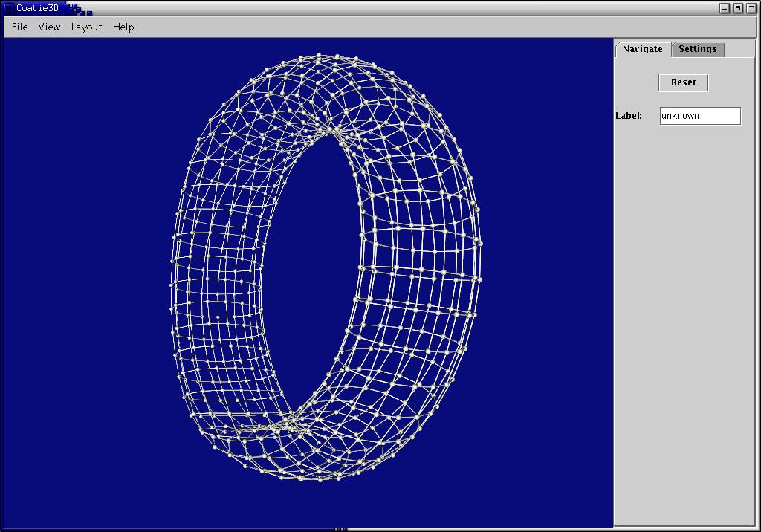Select the Navigate tab
This screenshot has width=761, height=532.
pos(642,49)
